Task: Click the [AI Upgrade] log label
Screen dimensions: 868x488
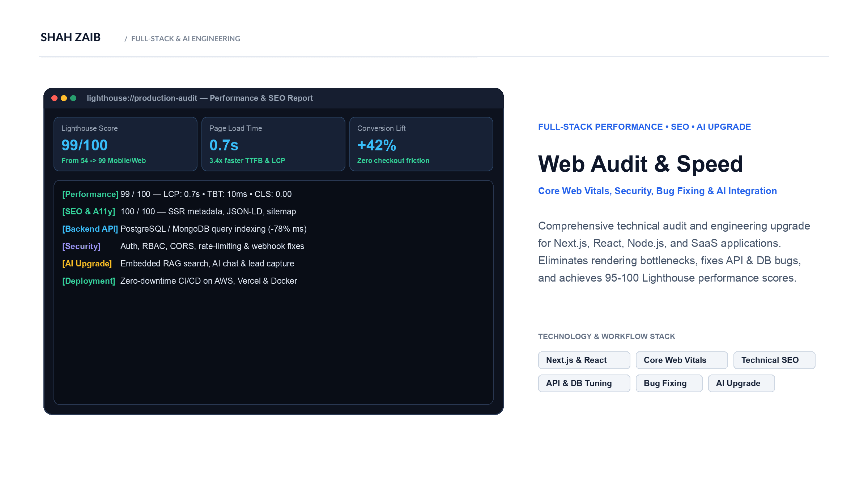Action: 87,264
